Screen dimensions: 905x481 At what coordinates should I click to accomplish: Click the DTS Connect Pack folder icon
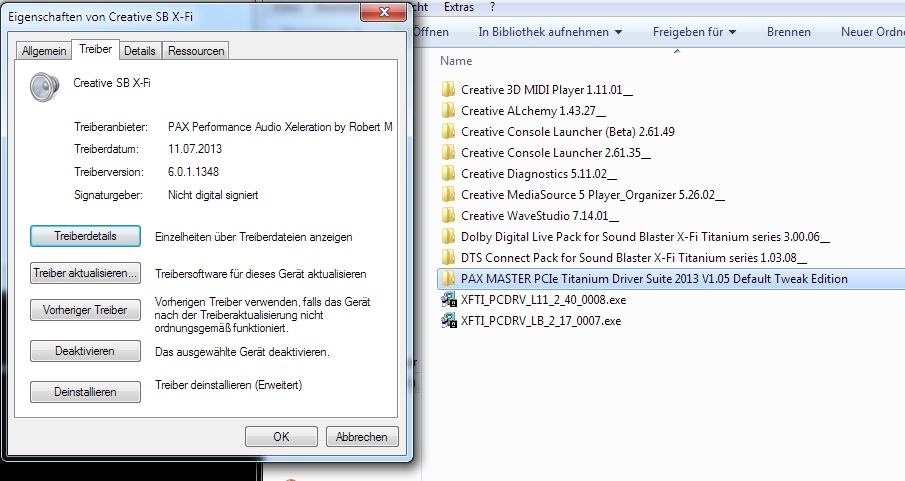coord(448,258)
